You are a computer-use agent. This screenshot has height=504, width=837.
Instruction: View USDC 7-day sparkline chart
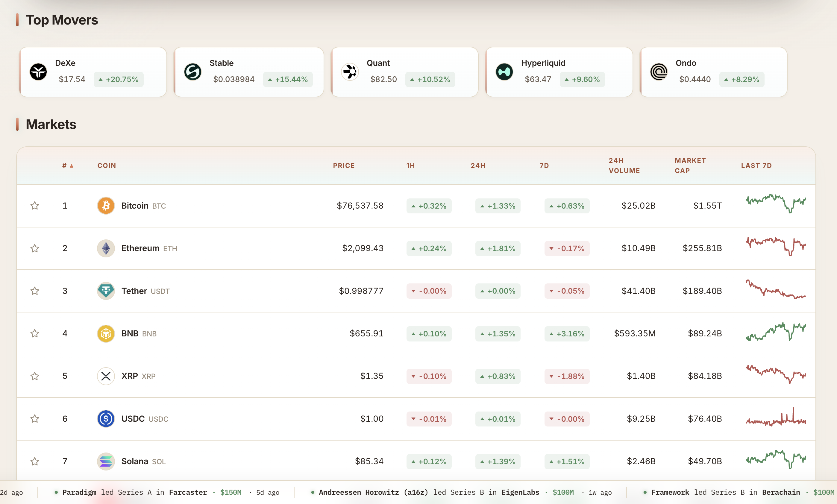(776, 417)
